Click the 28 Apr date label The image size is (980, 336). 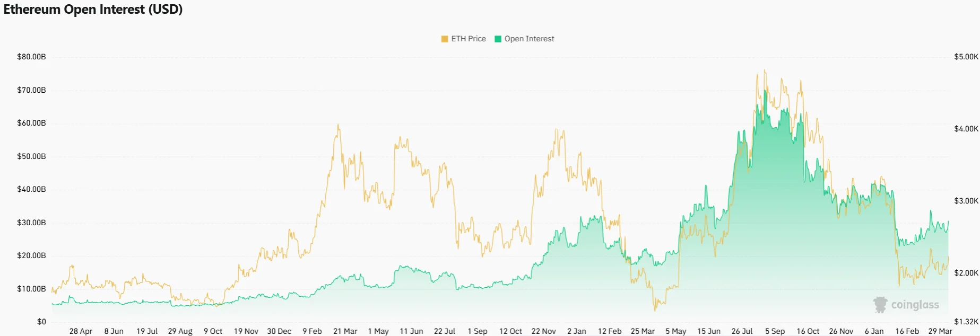81,331
